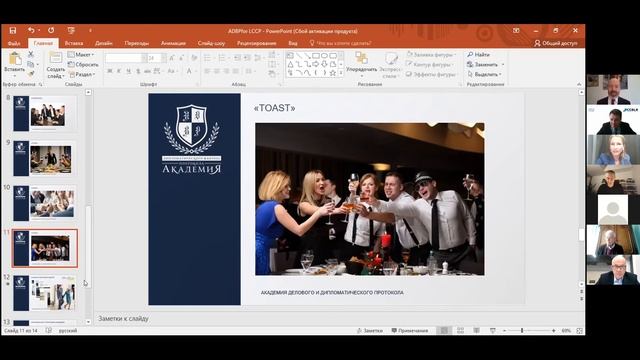Click the Общий доступ share button
640x360 pixels.
[x=556, y=43]
